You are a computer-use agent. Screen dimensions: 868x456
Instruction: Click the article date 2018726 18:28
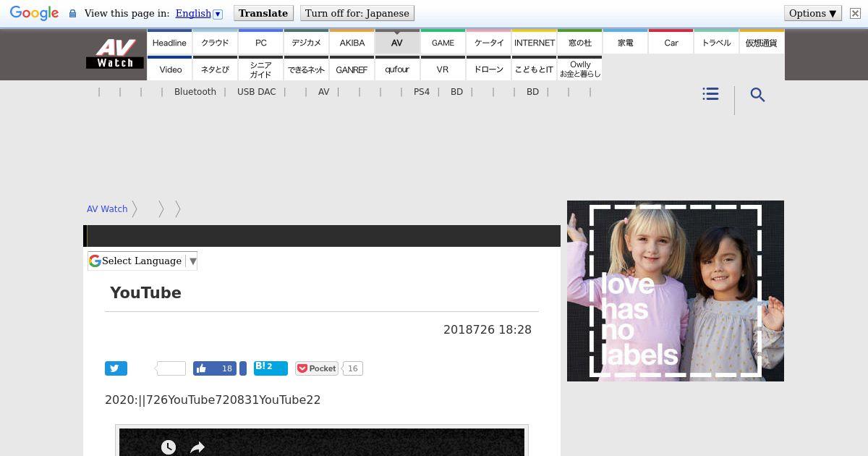pyautogui.click(x=488, y=329)
